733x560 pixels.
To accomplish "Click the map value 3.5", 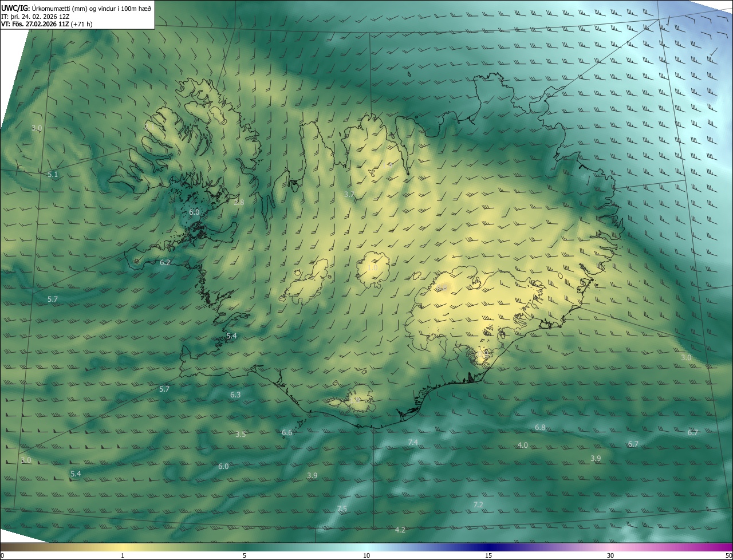I will pos(241,435).
